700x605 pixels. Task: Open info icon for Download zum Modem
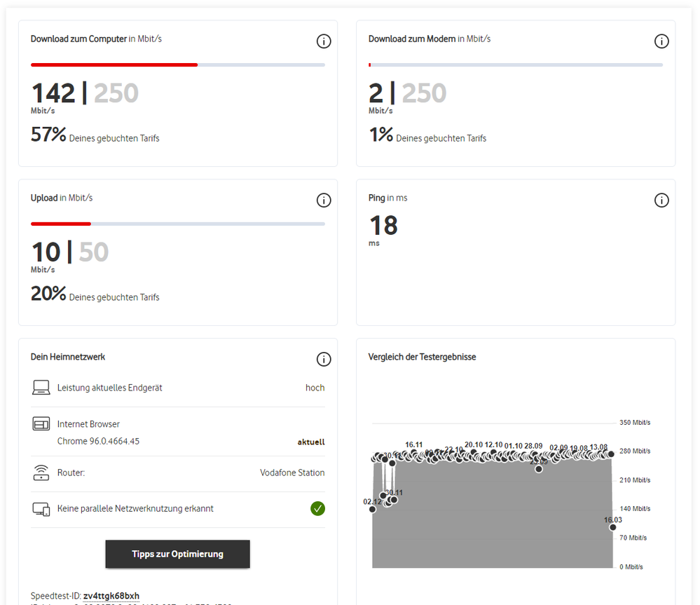pyautogui.click(x=661, y=41)
